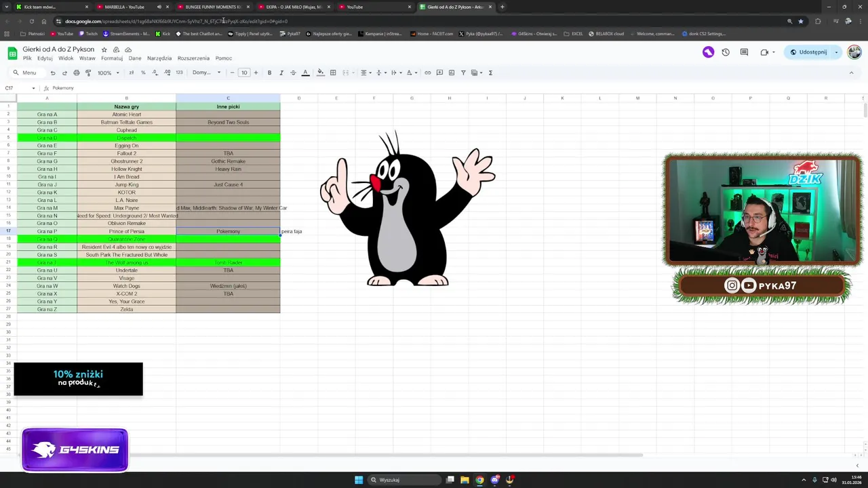Add a comment via the toolbar icon

(x=439, y=73)
